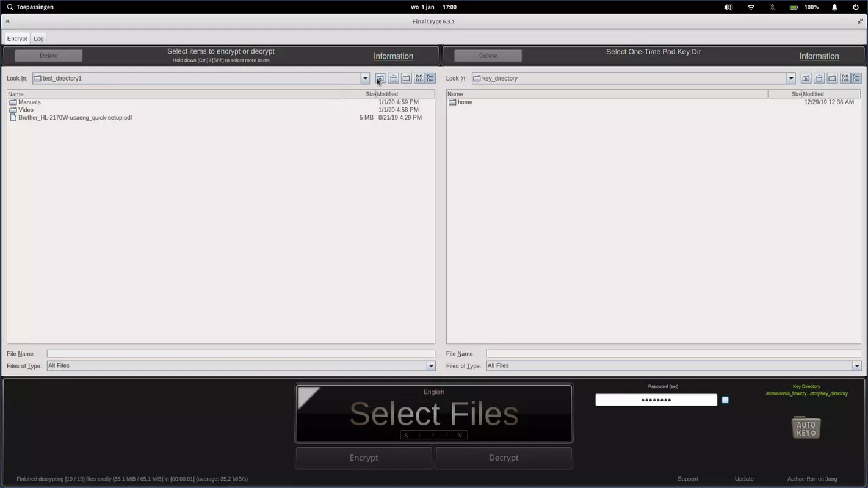This screenshot has width=868, height=488.
Task: Click the Auto Key folder icon
Action: (x=806, y=427)
